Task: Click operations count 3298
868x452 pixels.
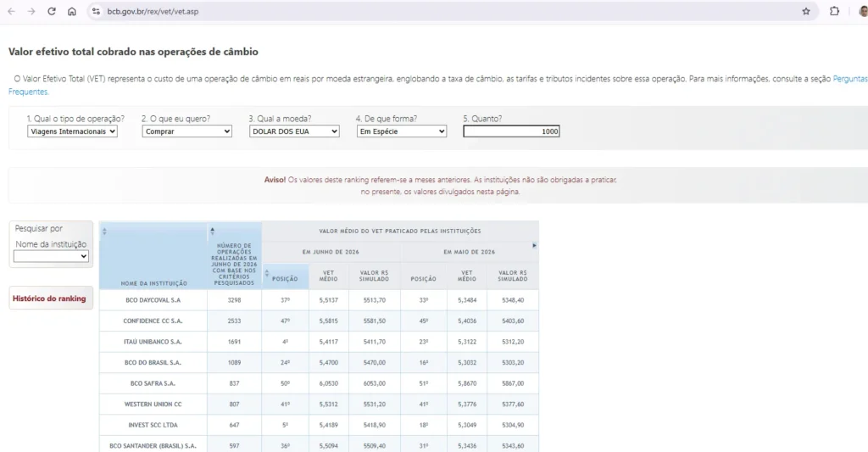Action: (x=234, y=299)
